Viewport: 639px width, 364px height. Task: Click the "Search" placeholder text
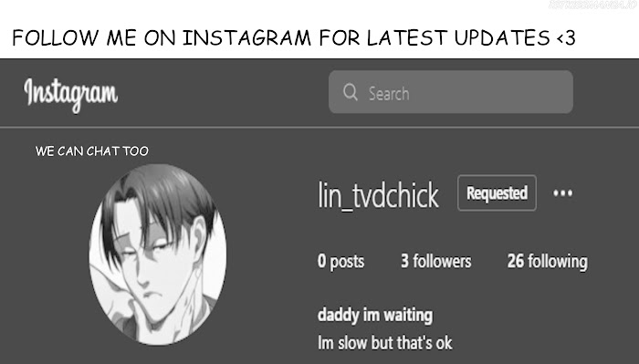click(x=389, y=94)
